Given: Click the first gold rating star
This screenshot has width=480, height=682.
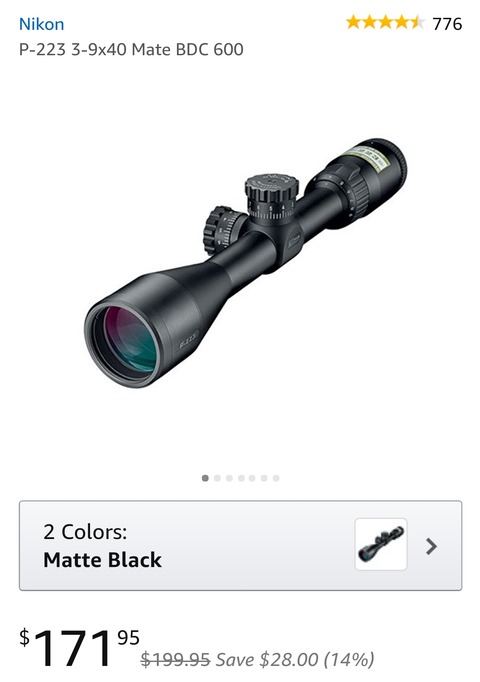Looking at the screenshot, I should click(354, 22).
